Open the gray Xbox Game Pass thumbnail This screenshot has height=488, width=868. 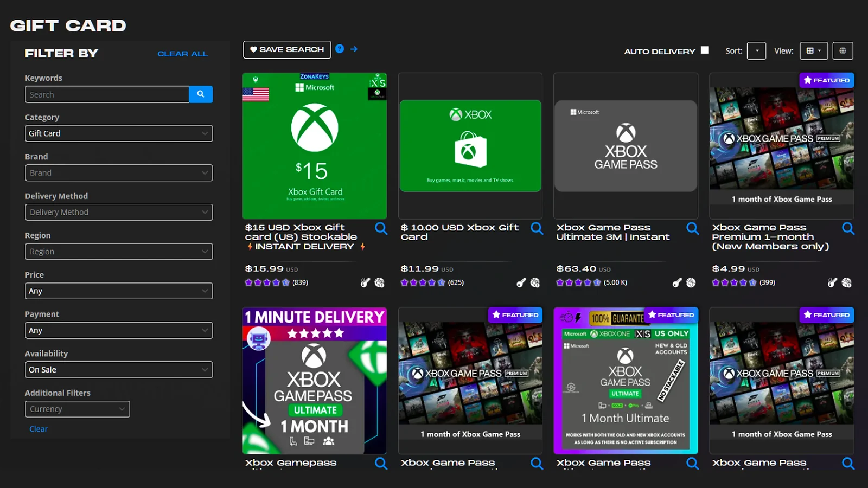coord(626,146)
